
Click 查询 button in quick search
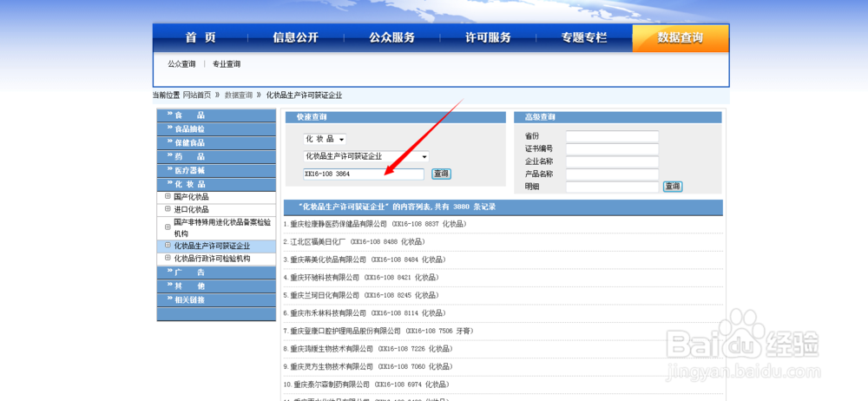pyautogui.click(x=441, y=174)
